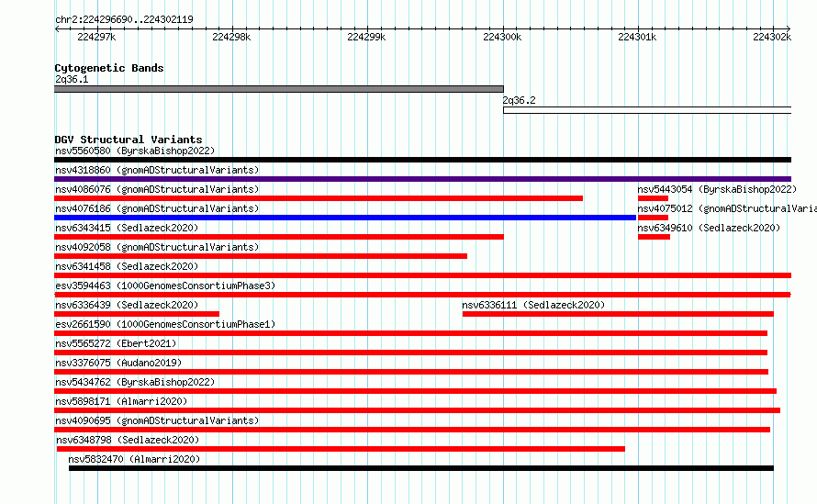
Task: Click the nsv6336439 (Sedlazeck2020) label
Action: [x=127, y=305]
